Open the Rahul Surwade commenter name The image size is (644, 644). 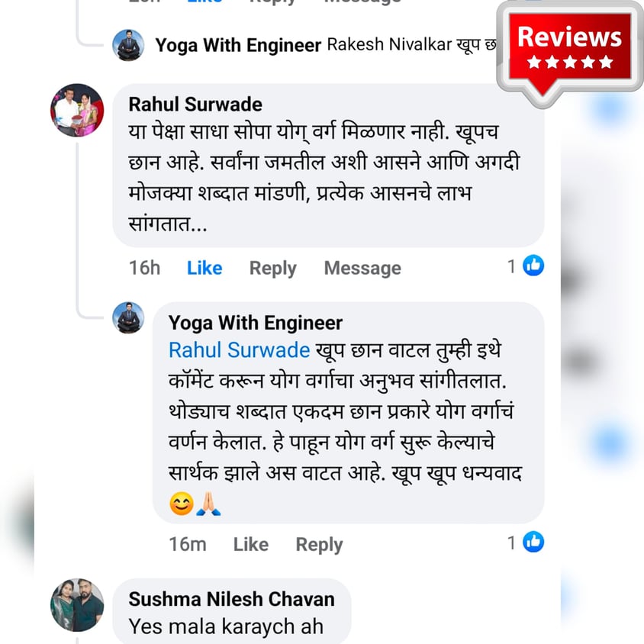195,105
